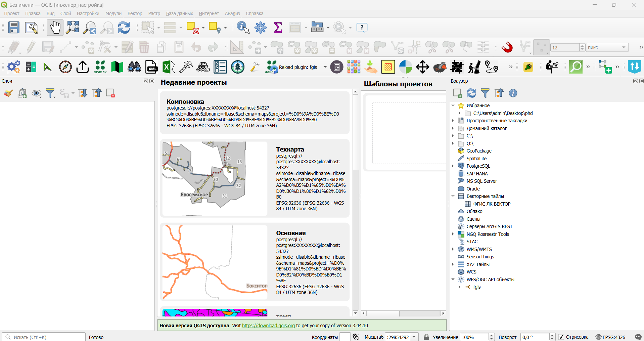
Task: Click the binoculars search plugin icon
Action: point(134,67)
